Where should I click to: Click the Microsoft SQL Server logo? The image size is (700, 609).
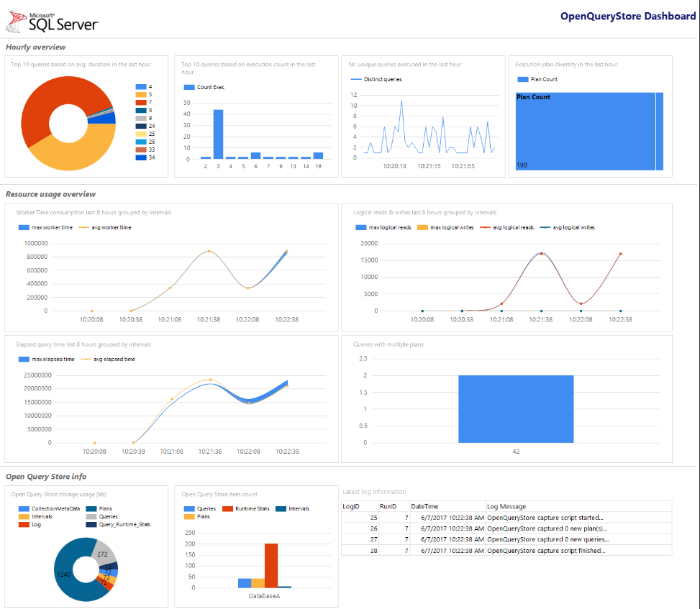point(53,22)
